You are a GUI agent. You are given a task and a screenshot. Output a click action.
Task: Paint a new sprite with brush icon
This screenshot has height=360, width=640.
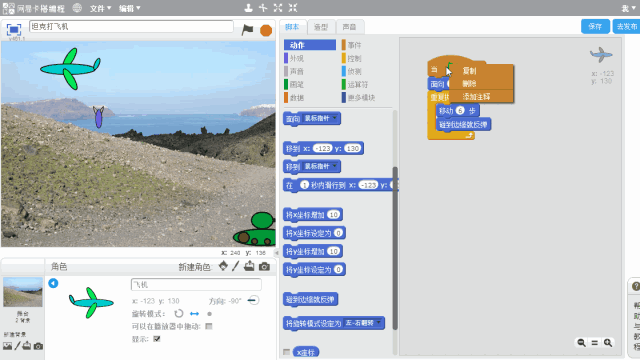pos(236,266)
